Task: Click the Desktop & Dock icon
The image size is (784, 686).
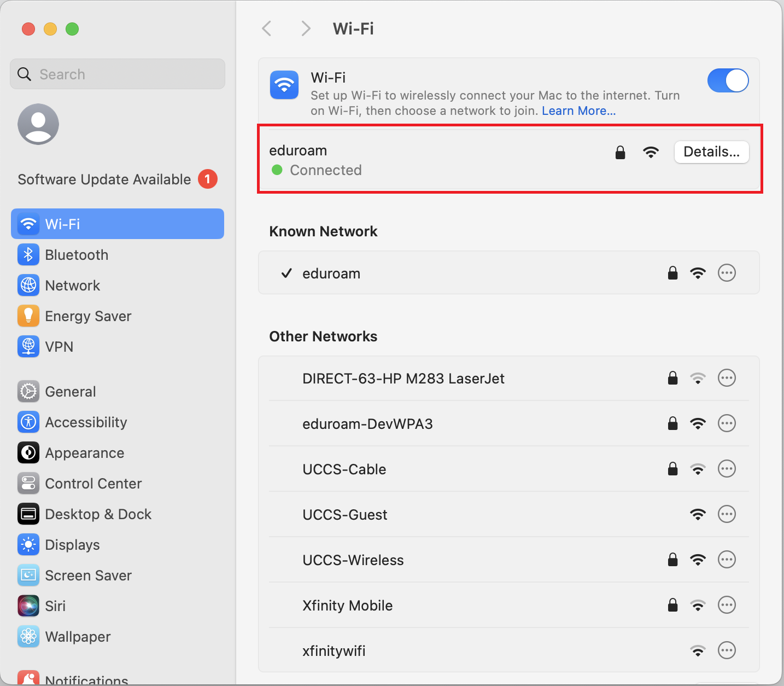Action: pyautogui.click(x=28, y=514)
